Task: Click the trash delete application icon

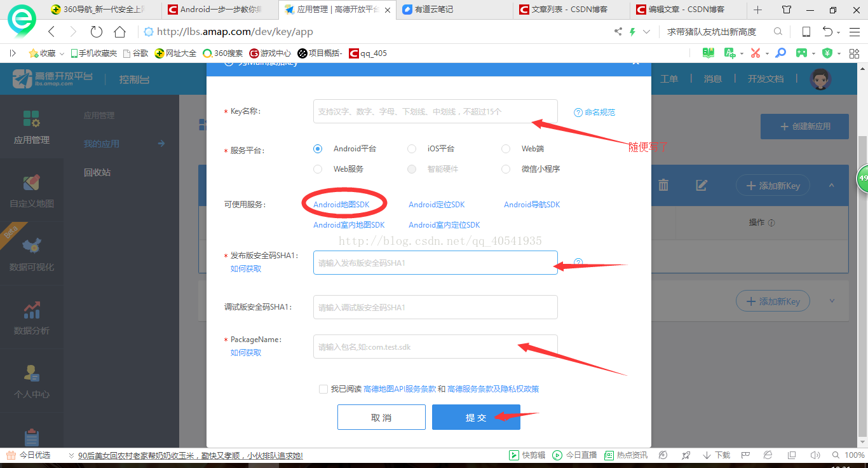Action: point(663,185)
